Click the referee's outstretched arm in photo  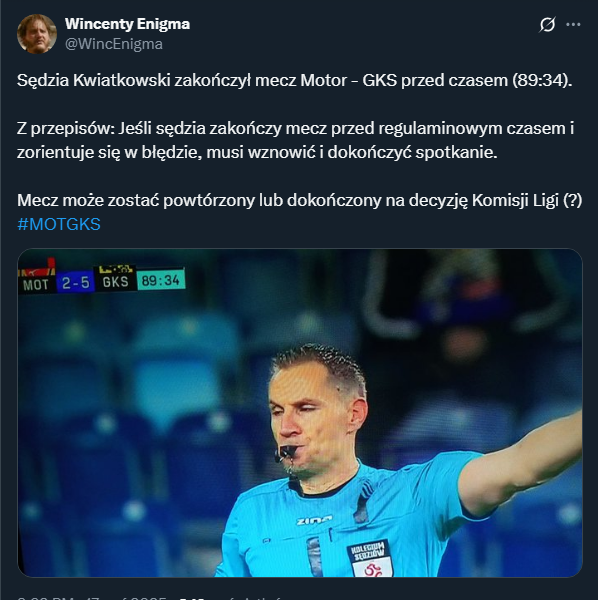(523, 461)
